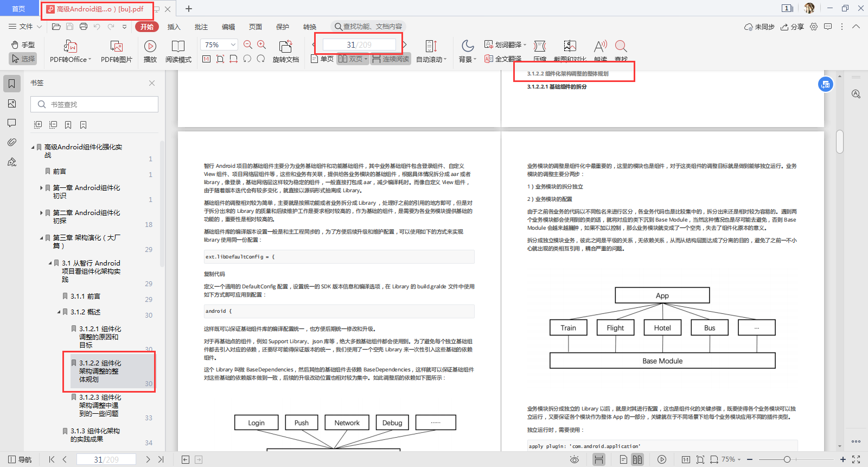
Task: Collapse 3.1.2 概述 bookmark node
Action: click(x=59, y=312)
